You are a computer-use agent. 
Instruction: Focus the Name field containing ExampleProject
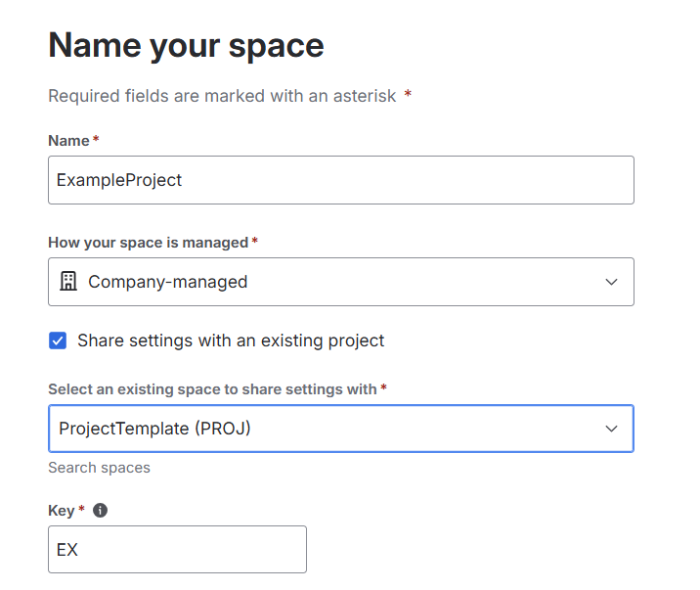(x=340, y=180)
